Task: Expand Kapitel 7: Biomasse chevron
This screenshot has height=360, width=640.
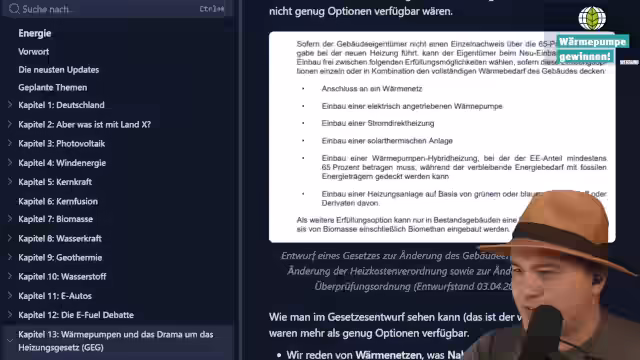Action: coord(10,219)
